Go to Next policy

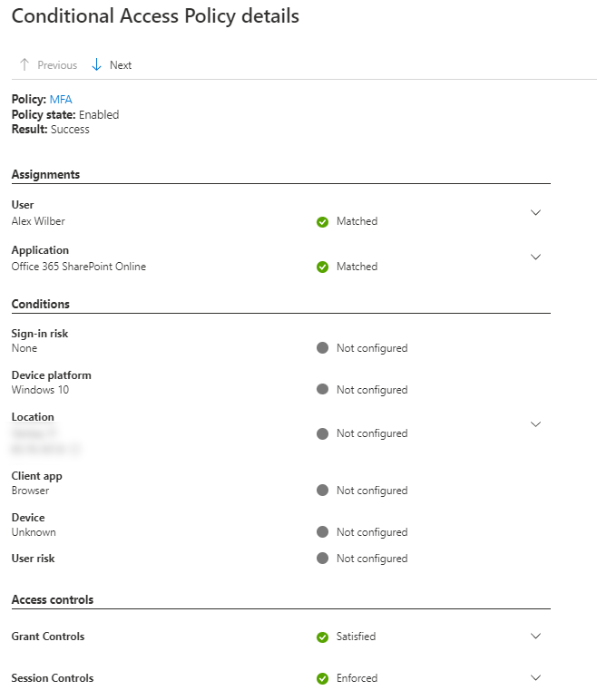click(121, 65)
